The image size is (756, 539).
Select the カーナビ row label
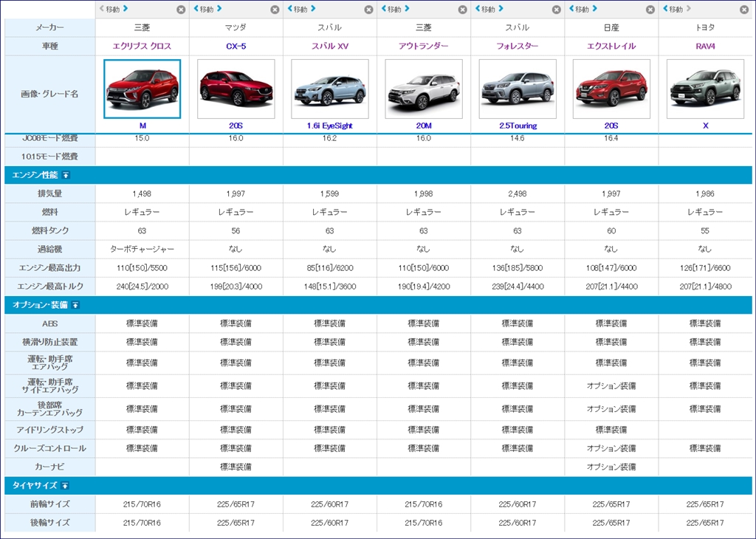[50, 467]
